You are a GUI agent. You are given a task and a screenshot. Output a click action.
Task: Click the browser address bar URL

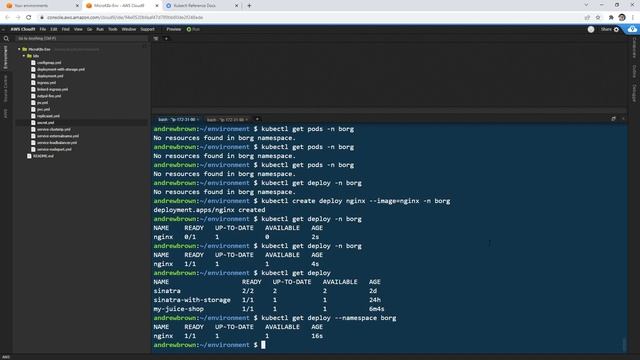[125, 18]
